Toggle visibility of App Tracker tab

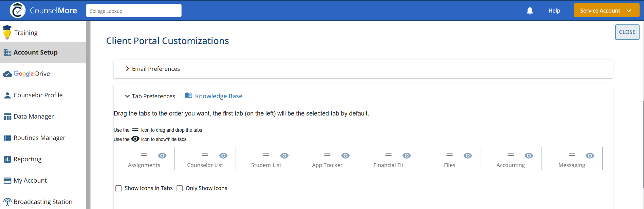coord(346,155)
